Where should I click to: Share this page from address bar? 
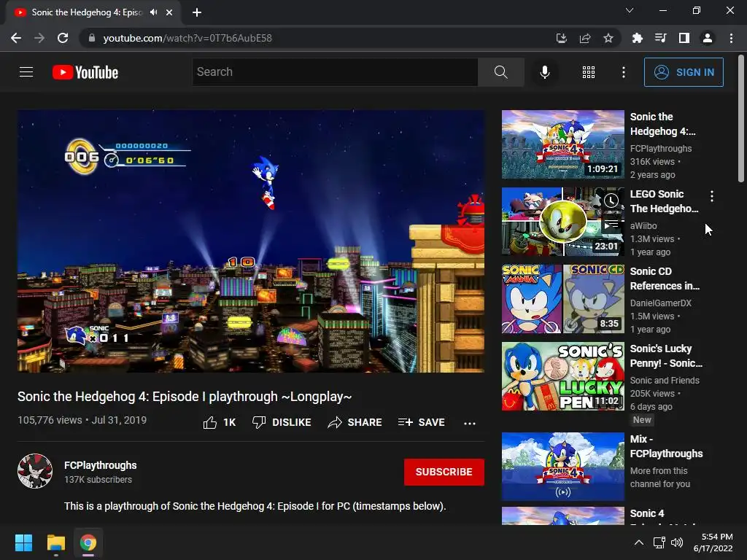pos(584,38)
